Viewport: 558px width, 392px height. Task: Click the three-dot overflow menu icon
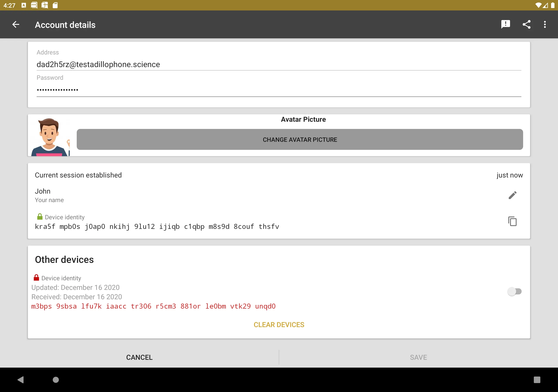pos(545,24)
